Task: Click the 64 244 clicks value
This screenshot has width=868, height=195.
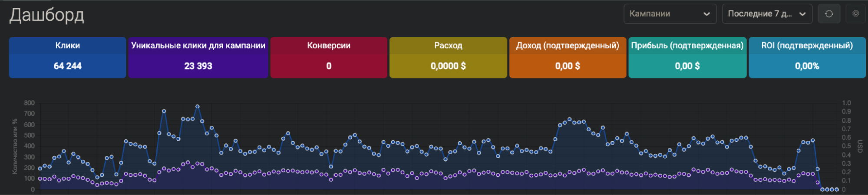Action: point(67,66)
